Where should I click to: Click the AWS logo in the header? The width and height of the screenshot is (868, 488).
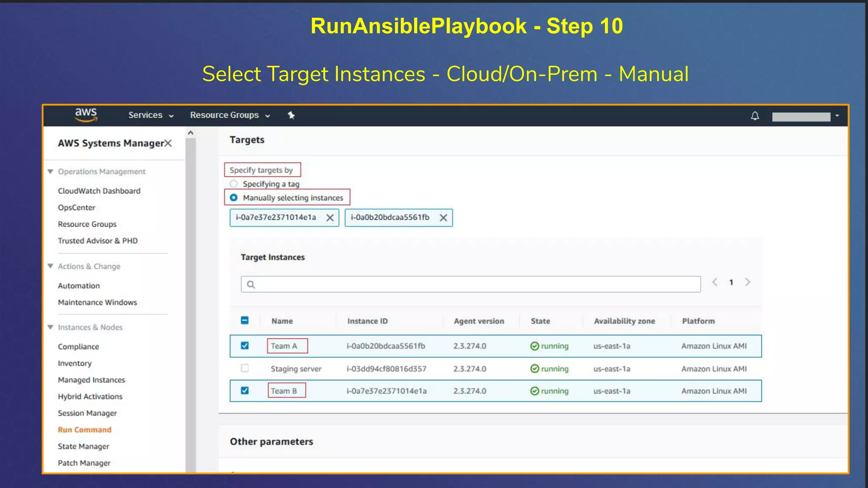click(x=86, y=115)
